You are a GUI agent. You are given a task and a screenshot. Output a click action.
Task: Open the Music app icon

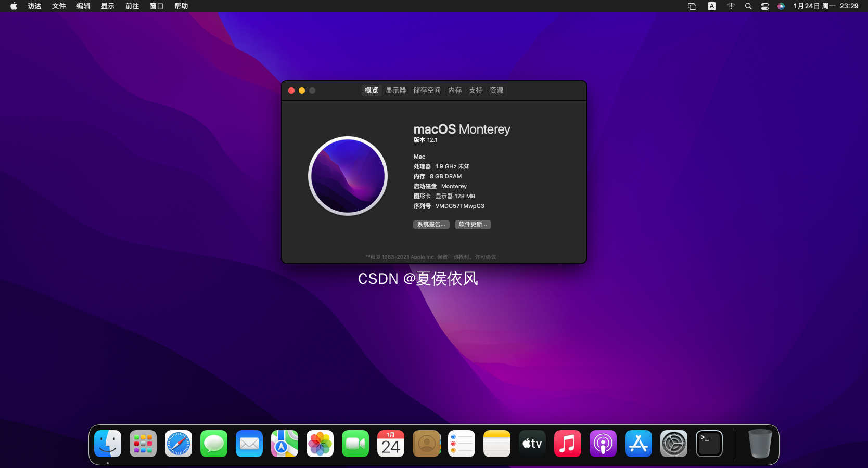568,444
